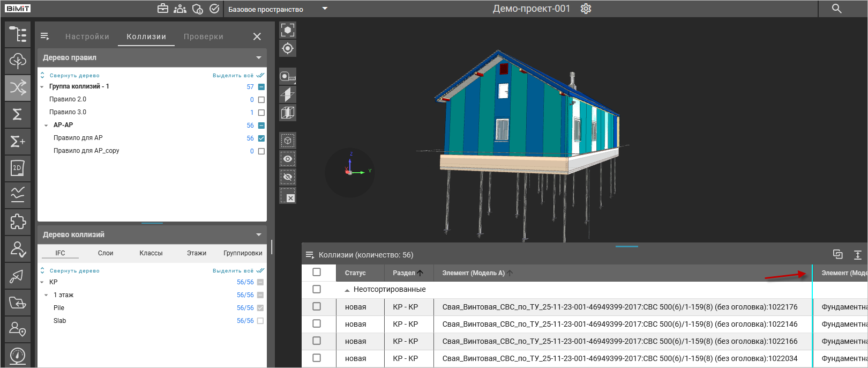Click Свернуть дерево in rules tree

(x=74, y=76)
